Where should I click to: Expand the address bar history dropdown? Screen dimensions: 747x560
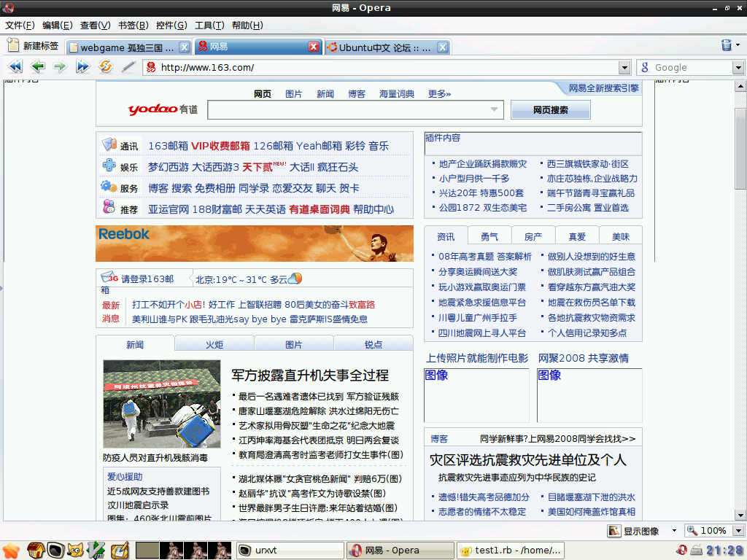click(624, 68)
